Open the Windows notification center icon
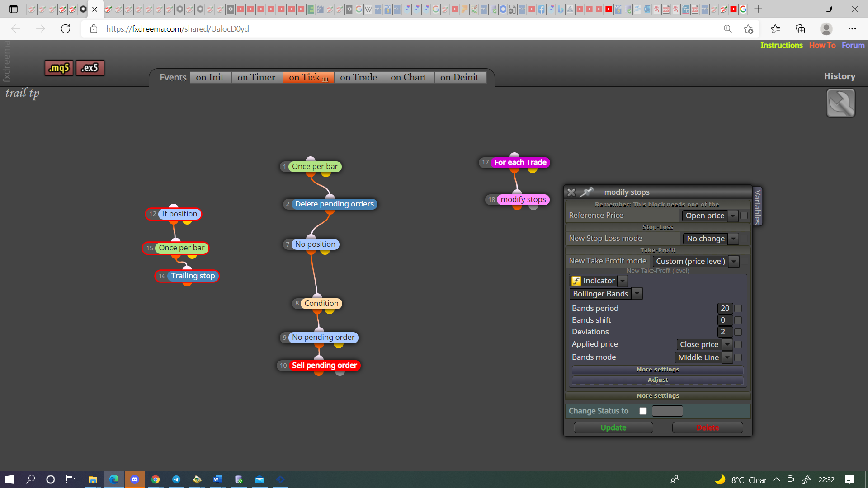Image resolution: width=868 pixels, height=488 pixels. pos(849,479)
